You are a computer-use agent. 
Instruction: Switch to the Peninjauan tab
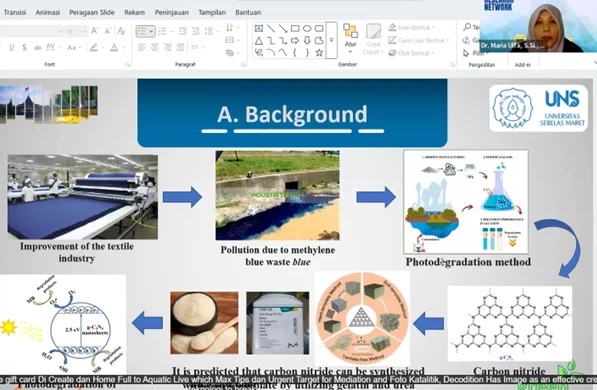tap(171, 12)
